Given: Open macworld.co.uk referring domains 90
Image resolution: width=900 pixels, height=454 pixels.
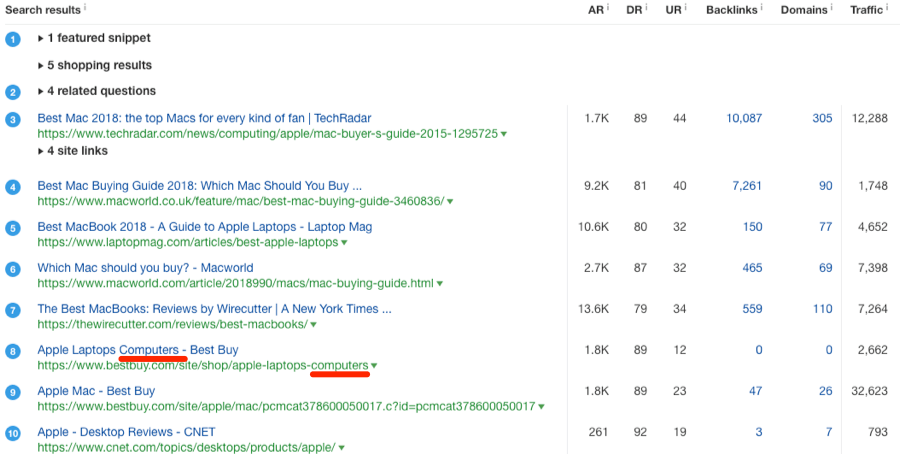Looking at the screenshot, I should point(826,186).
